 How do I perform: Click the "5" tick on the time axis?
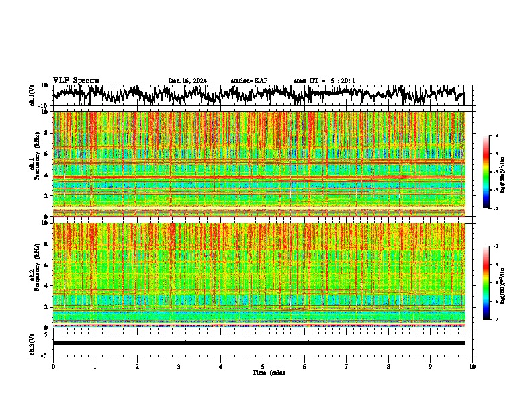pyautogui.click(x=263, y=367)
